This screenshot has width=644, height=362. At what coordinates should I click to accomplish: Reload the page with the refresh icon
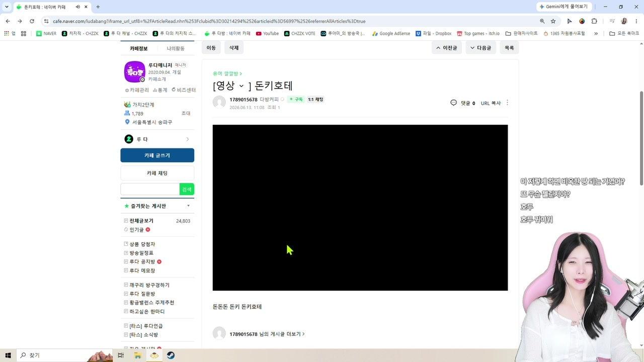pyautogui.click(x=32, y=21)
